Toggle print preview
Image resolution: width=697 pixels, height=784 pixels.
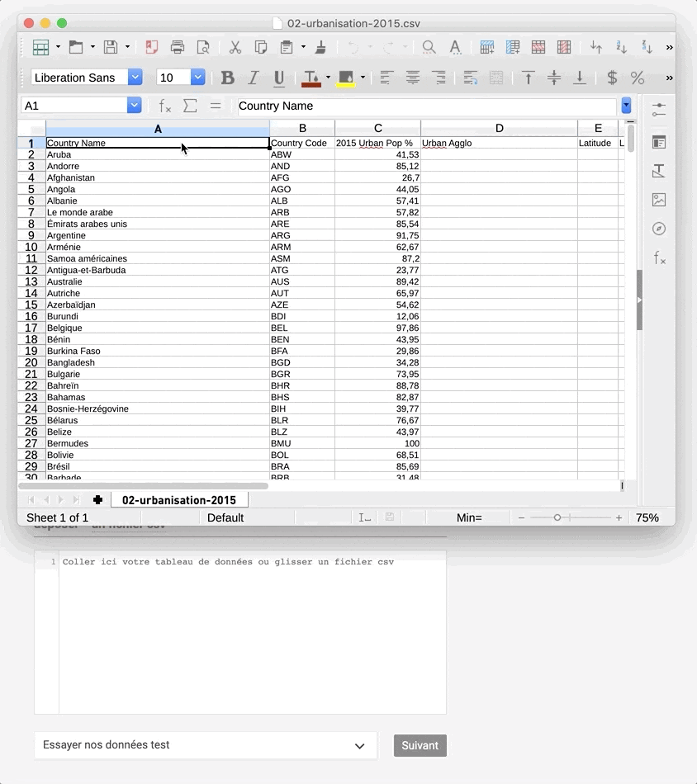pyautogui.click(x=203, y=48)
